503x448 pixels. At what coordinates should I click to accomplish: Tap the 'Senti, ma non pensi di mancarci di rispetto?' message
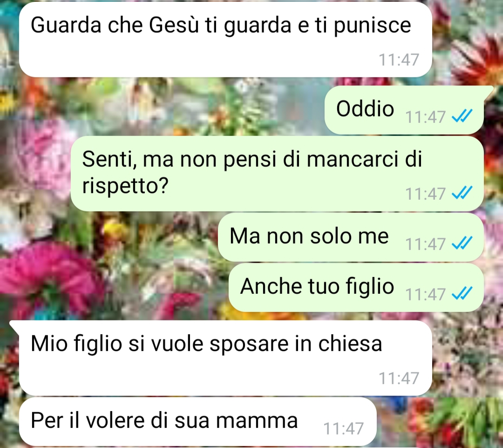[277, 174]
